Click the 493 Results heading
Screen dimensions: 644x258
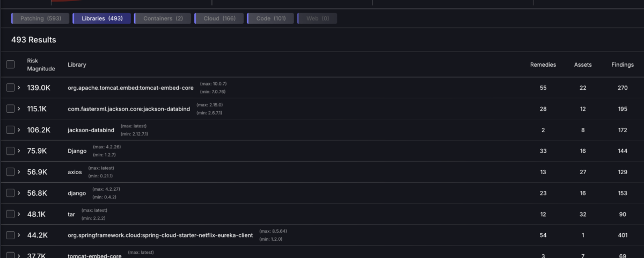(x=34, y=40)
